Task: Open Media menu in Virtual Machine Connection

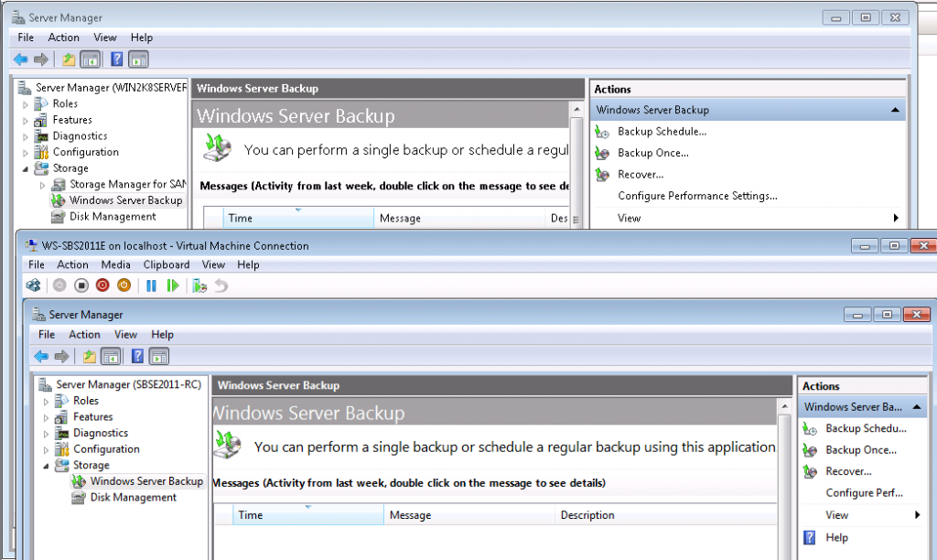Action: pyautogui.click(x=115, y=264)
